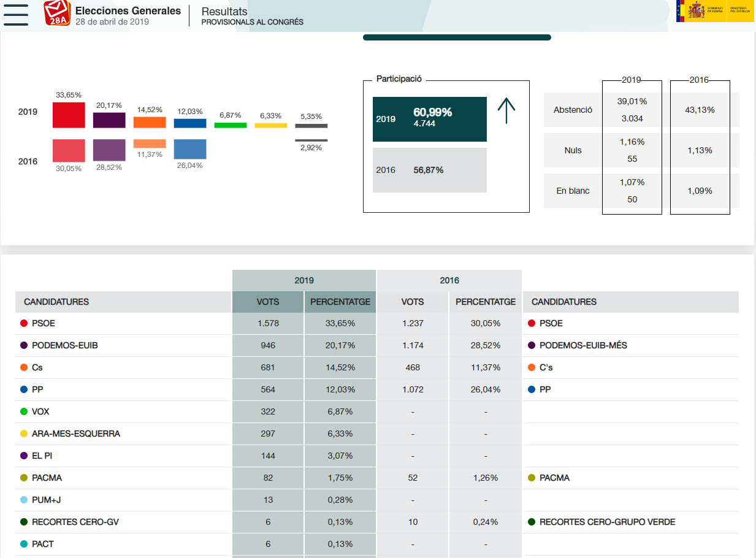Click the orange Cs party dot

(x=24, y=367)
